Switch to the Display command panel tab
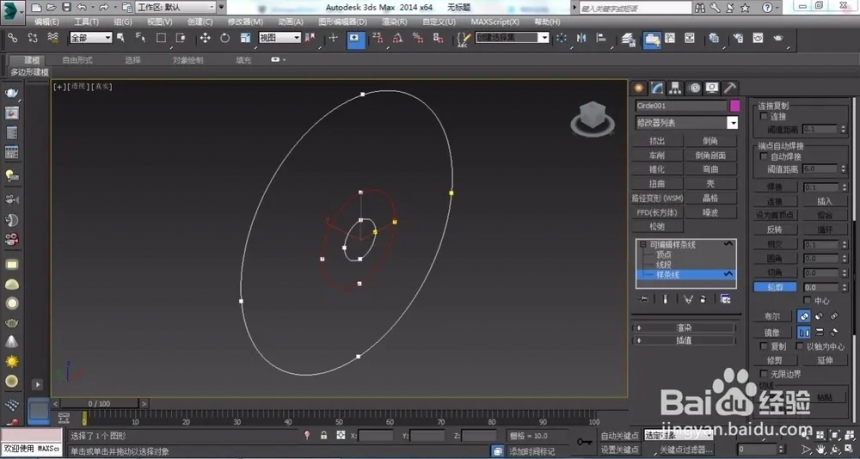Viewport: 860px width, 459px height. click(x=712, y=88)
